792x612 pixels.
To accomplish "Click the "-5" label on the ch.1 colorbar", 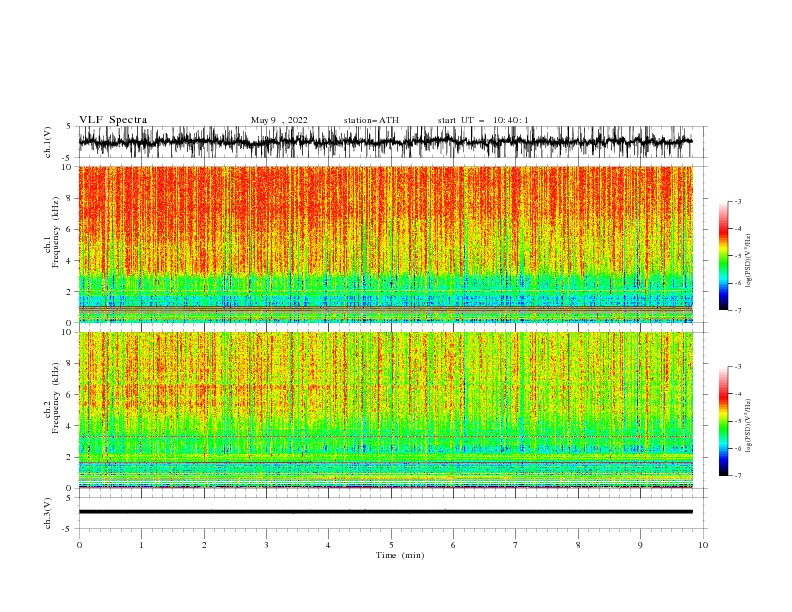I will (737, 256).
